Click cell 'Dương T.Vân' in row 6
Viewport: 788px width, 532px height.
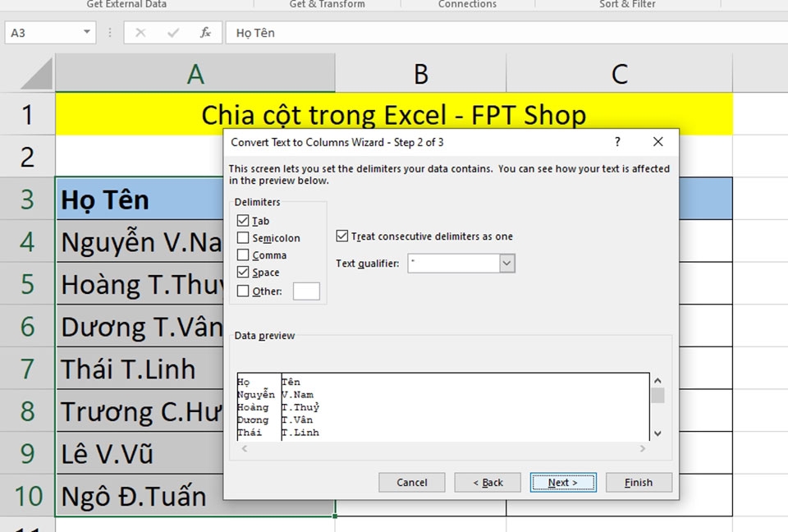point(140,326)
